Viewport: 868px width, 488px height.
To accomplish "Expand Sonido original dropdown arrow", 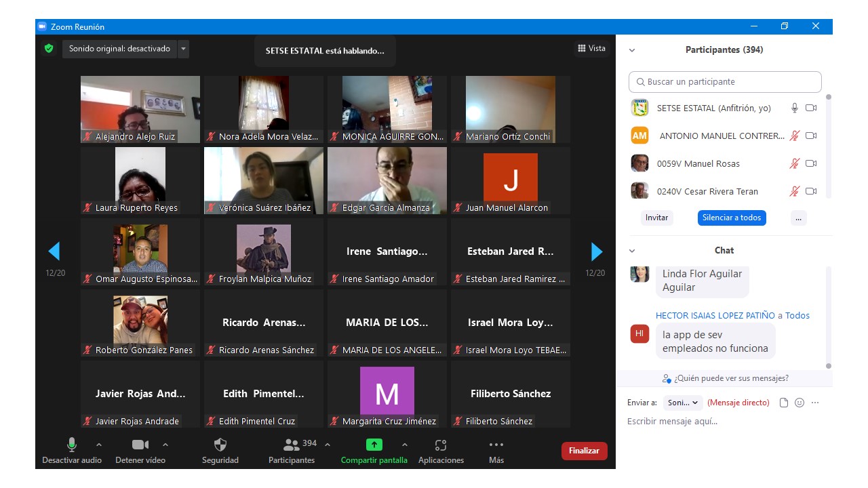I will (x=183, y=49).
